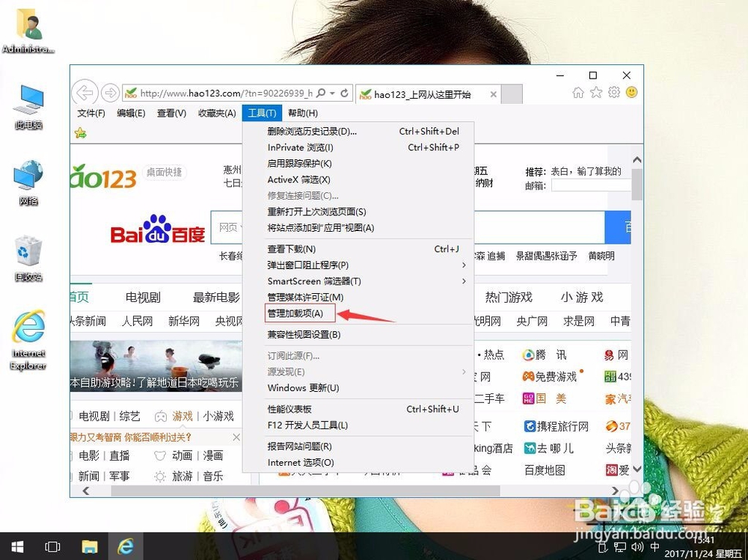Open the Windows Start button
Viewport: 748px width, 560px height.
(x=18, y=546)
